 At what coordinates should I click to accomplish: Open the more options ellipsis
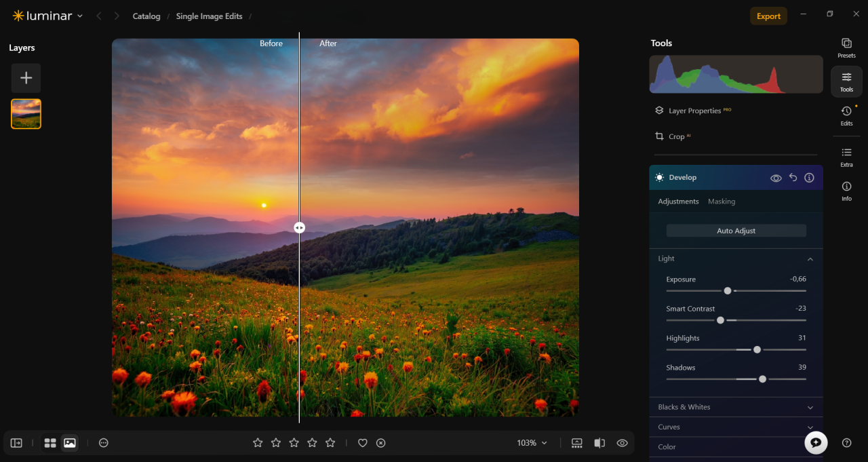pos(104,443)
